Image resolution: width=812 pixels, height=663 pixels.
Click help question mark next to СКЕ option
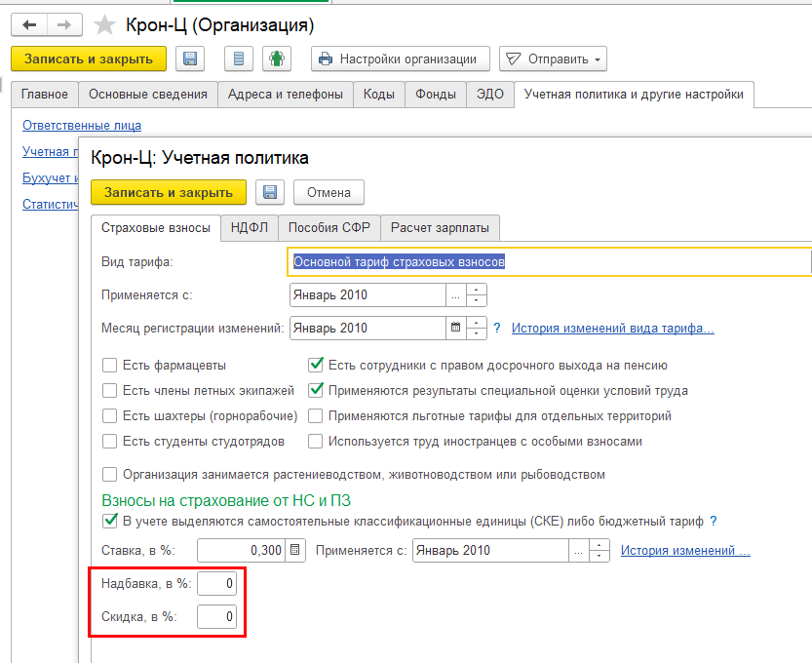point(714,521)
